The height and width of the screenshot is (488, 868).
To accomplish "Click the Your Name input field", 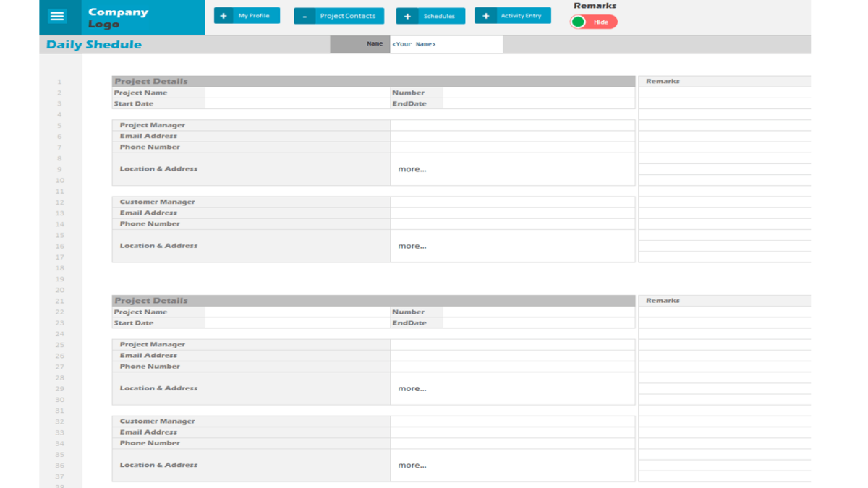I will point(445,44).
